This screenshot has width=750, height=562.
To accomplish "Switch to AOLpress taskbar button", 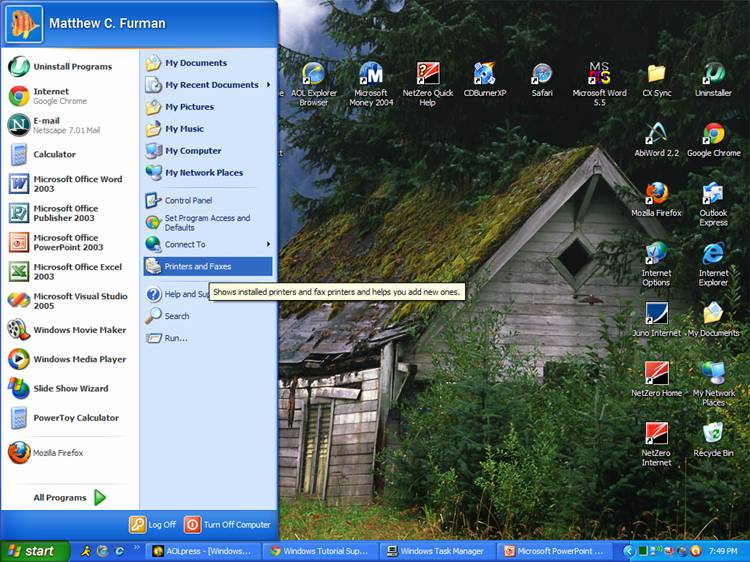I will point(203,551).
